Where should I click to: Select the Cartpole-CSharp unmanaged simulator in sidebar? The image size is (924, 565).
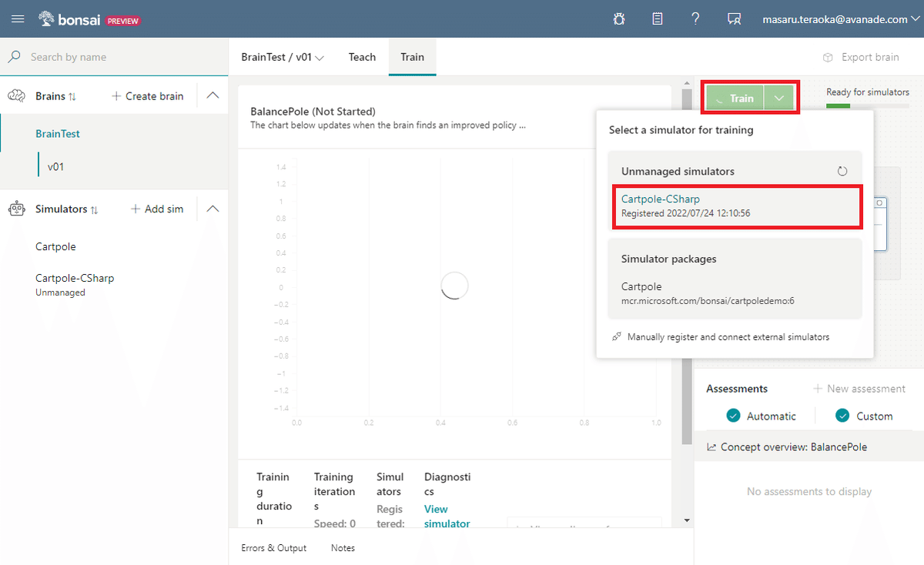pyautogui.click(x=75, y=284)
